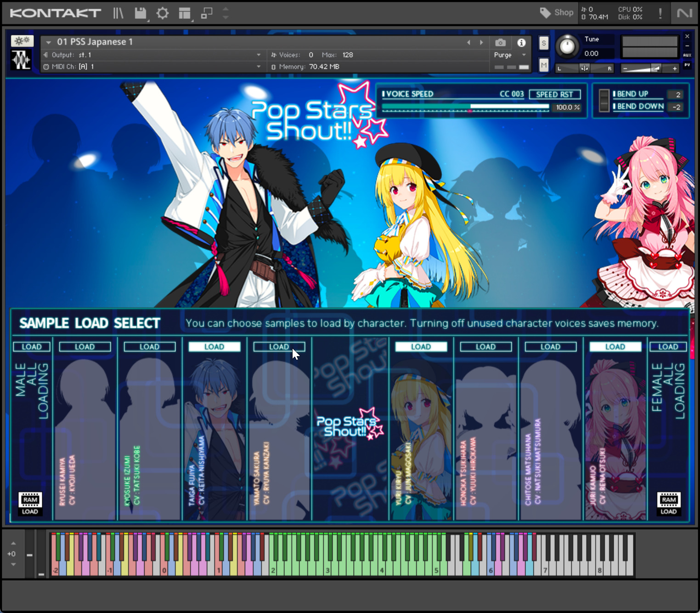Screen dimensions: 700x613
Task: Toggle the Female All Loading LOAD button
Action: [x=668, y=347]
